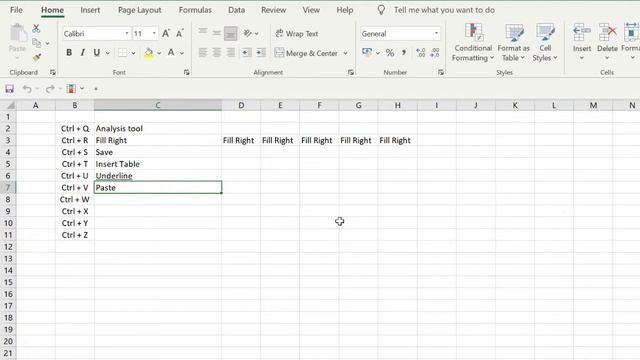Apply yellow fill color bucket

149,53
